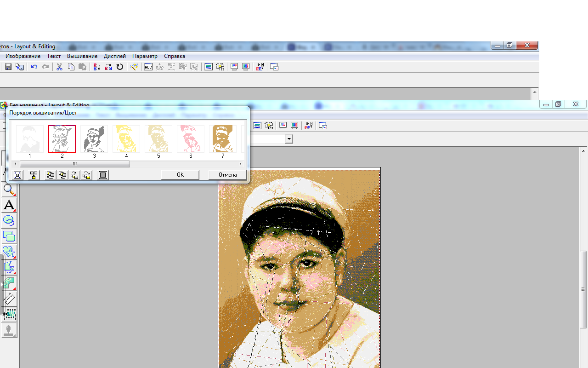Screen dimensions: 588x368
Task: Undo the last action in the top toolbar
Action: 34,67
